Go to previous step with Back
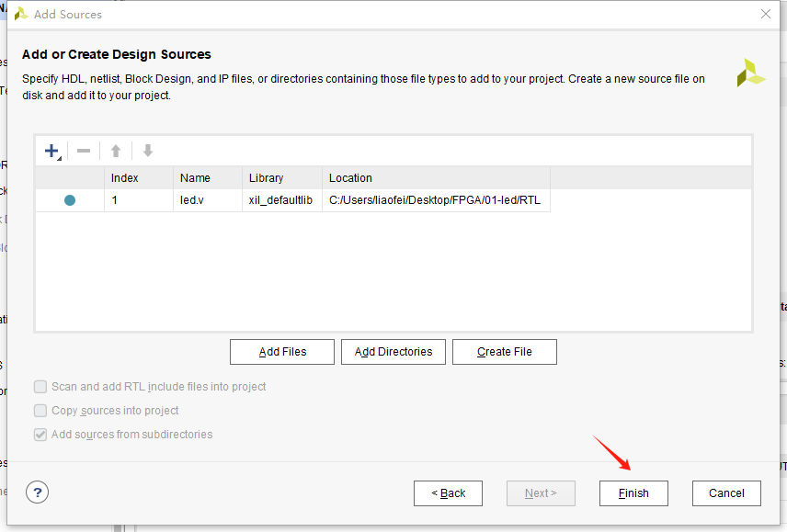This screenshot has width=787, height=532. 449,493
